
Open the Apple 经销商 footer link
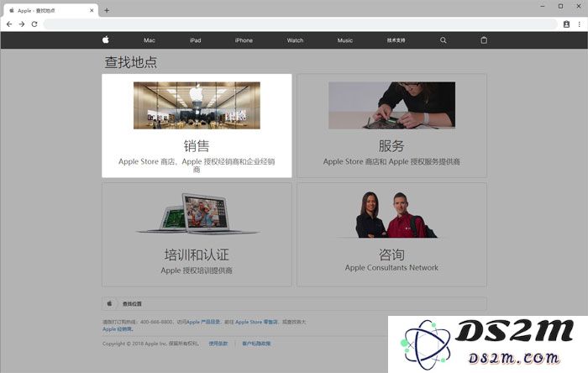coord(118,329)
